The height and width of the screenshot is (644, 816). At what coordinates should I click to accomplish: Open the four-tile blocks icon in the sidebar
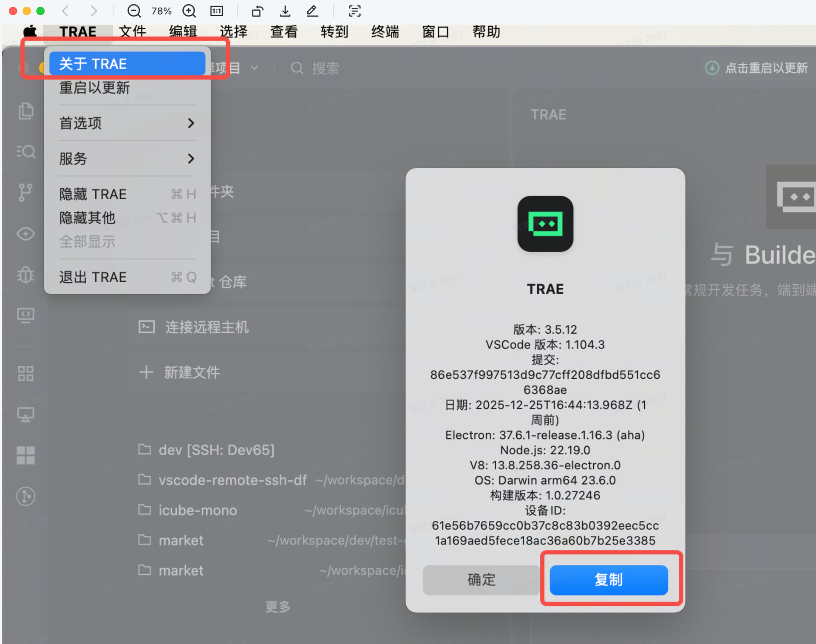(x=25, y=455)
